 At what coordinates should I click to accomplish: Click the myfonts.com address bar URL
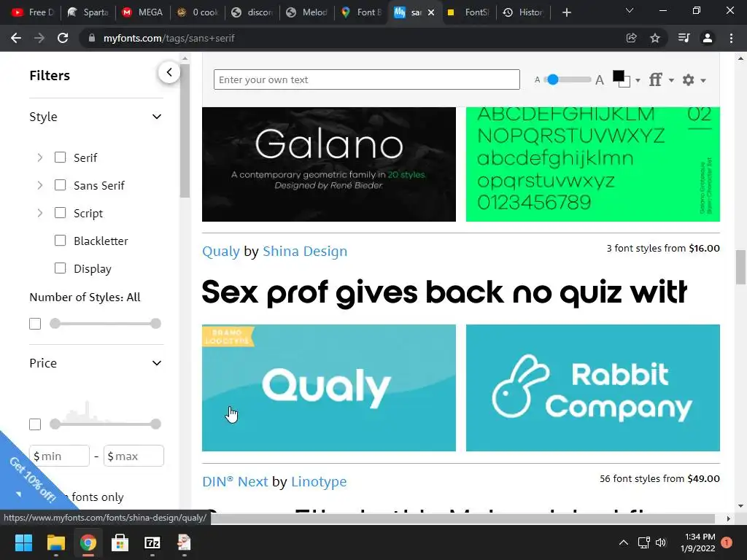[x=169, y=38]
